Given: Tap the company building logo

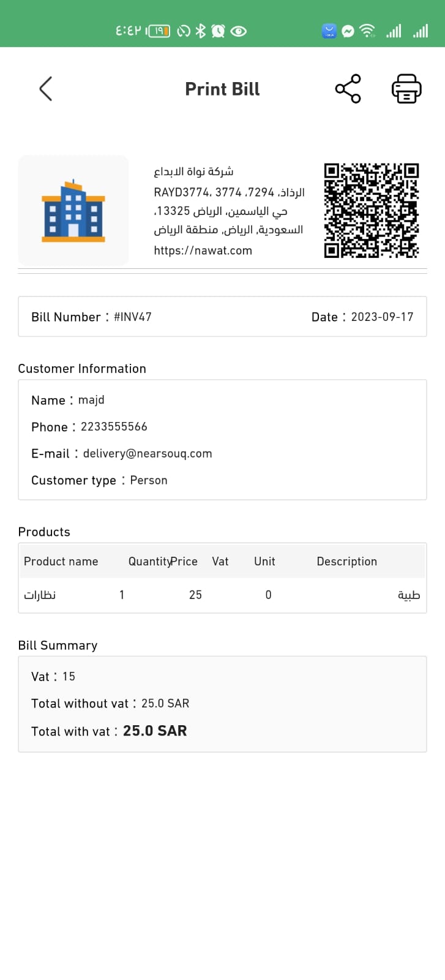Looking at the screenshot, I should tap(73, 210).
